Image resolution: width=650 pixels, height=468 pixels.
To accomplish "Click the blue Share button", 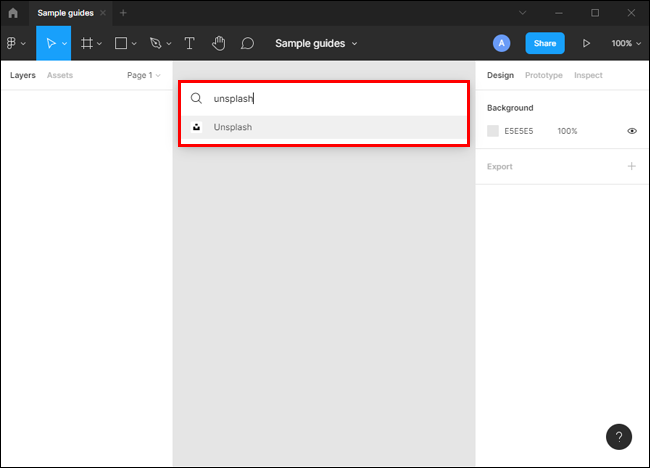I will 545,44.
